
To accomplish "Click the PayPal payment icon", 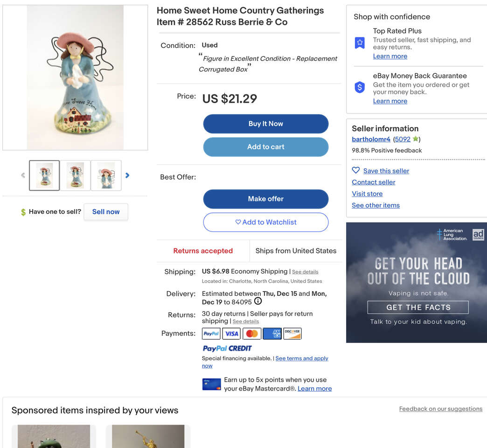I will [x=211, y=334].
